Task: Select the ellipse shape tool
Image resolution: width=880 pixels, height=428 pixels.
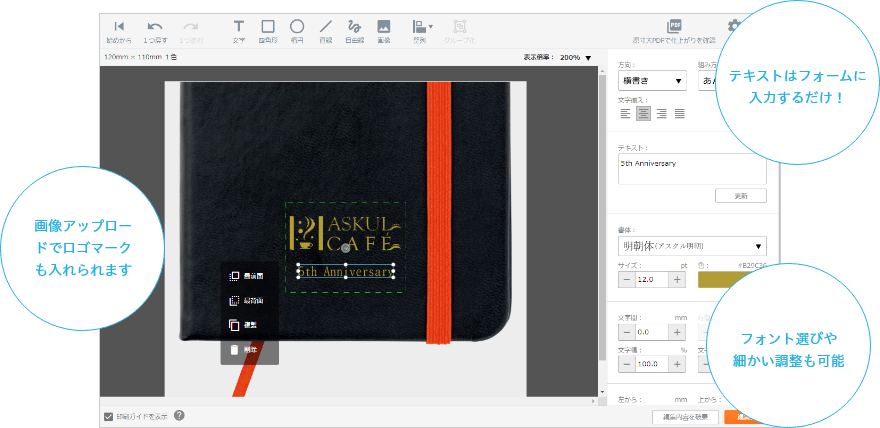Action: click(x=297, y=29)
